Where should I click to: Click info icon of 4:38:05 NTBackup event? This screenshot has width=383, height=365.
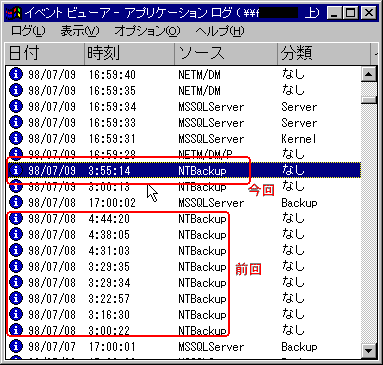click(16, 234)
